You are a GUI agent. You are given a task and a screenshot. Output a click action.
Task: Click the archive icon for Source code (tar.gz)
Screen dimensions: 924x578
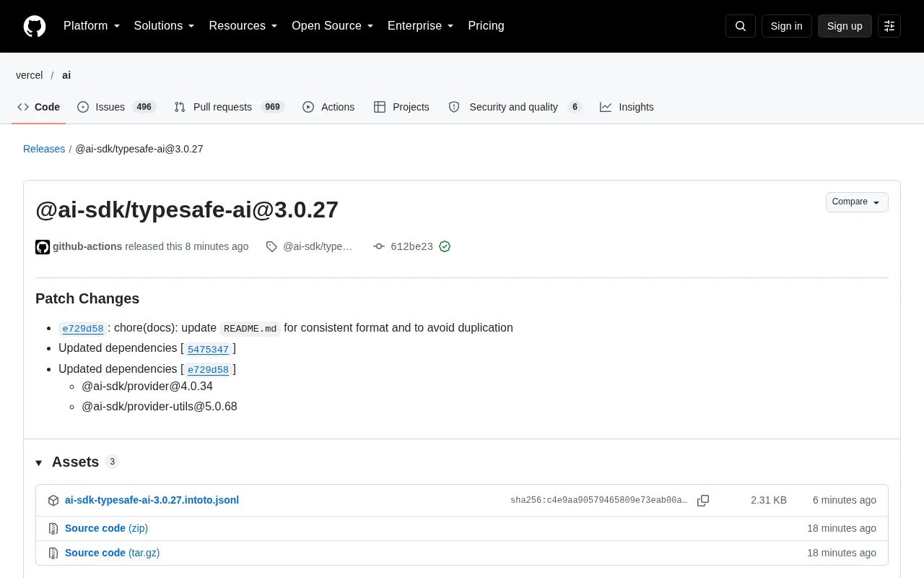pyautogui.click(x=53, y=553)
